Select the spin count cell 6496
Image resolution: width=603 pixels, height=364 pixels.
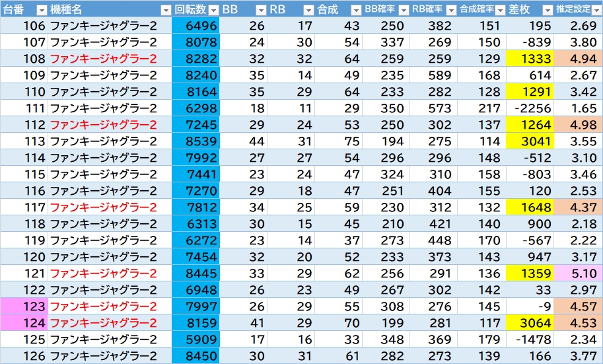pos(195,26)
